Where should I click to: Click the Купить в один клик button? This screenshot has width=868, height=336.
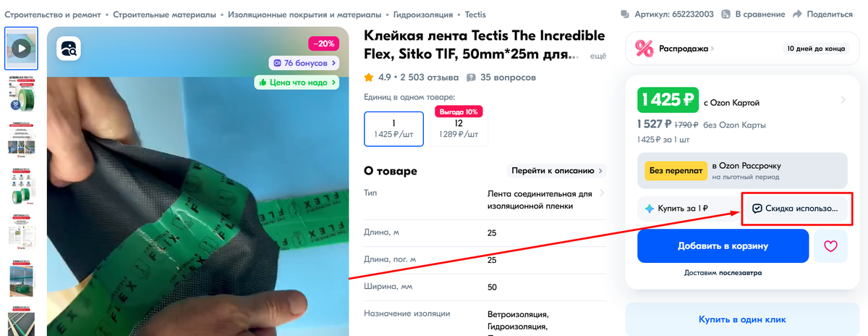point(742,319)
